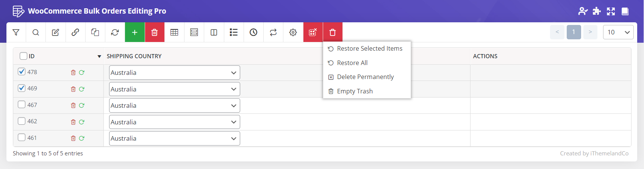The width and height of the screenshot is (644, 169).
Task: Check the checkbox for order 462
Action: click(x=22, y=121)
